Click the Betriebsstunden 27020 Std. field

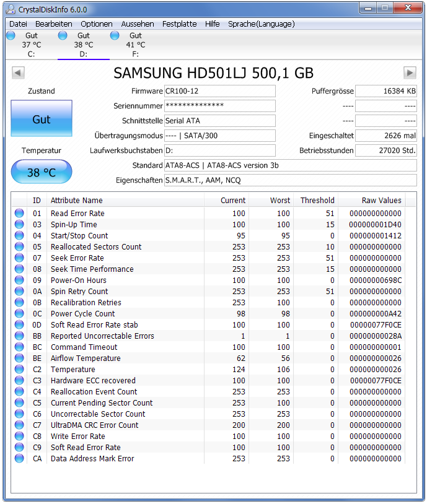(386, 150)
